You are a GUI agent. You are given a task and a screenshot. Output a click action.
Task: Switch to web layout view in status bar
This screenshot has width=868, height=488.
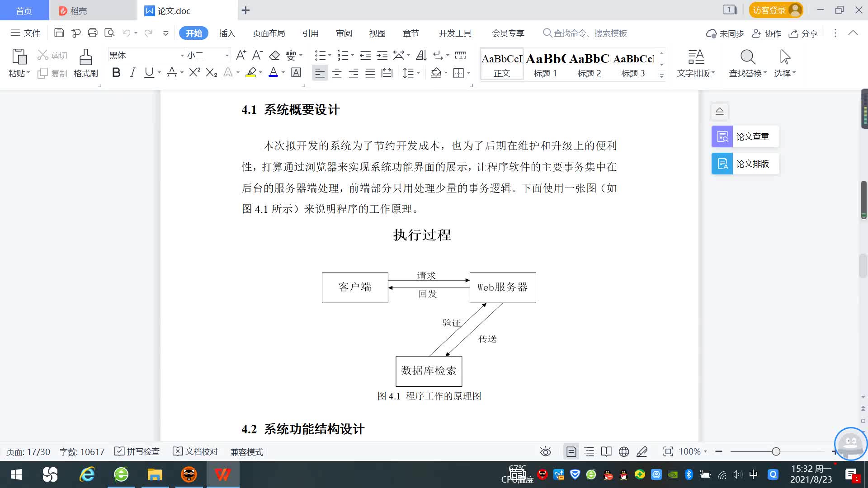(624, 451)
